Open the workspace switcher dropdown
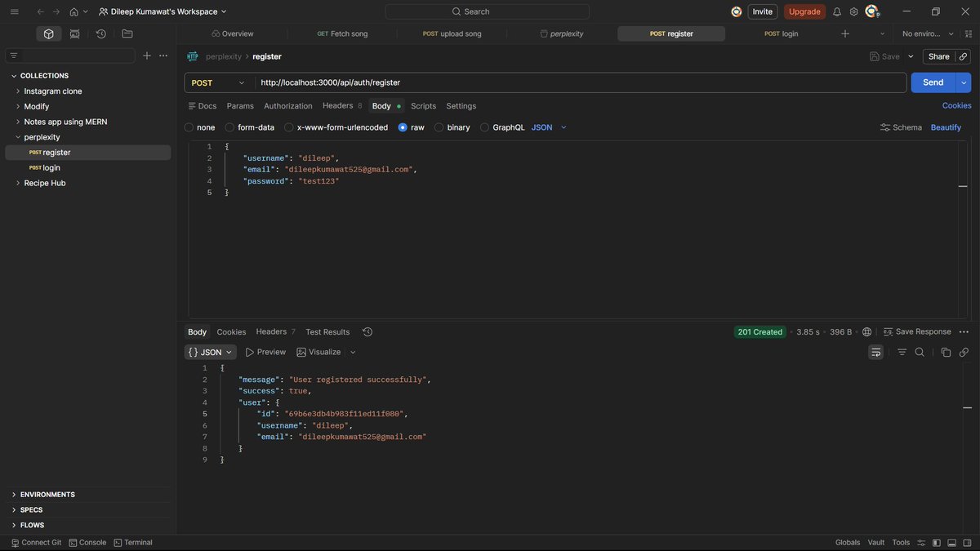The image size is (980, 551). tap(162, 11)
